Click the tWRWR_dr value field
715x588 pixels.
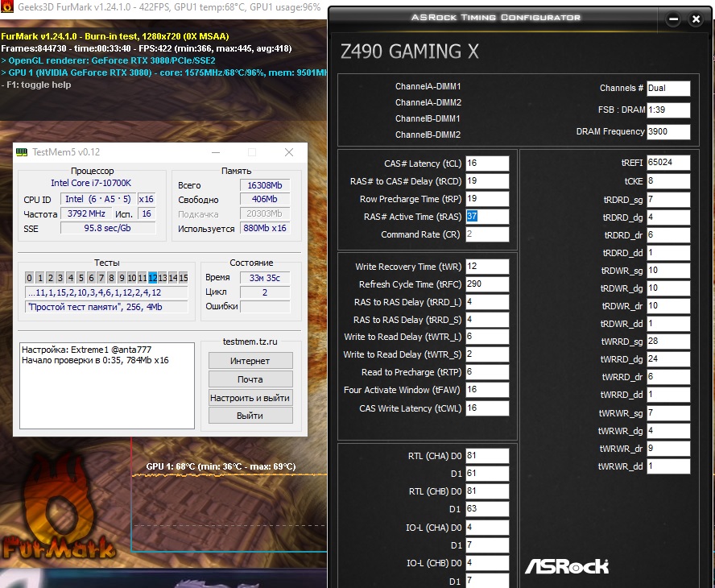(x=668, y=449)
